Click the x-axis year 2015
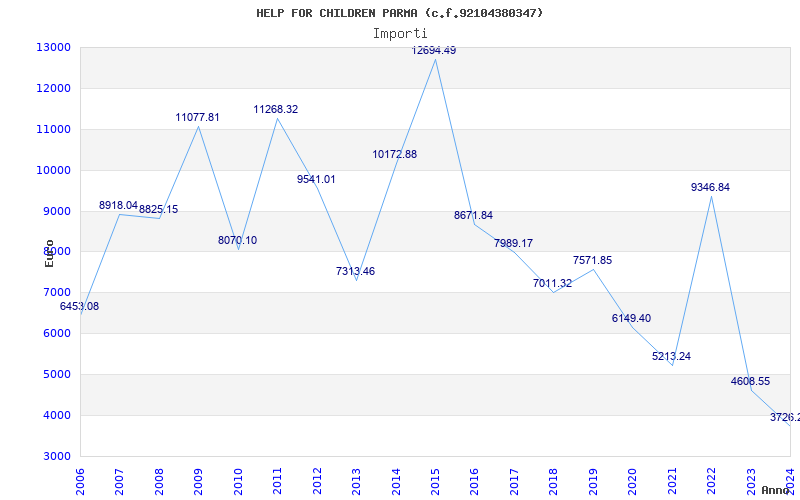 436,481
